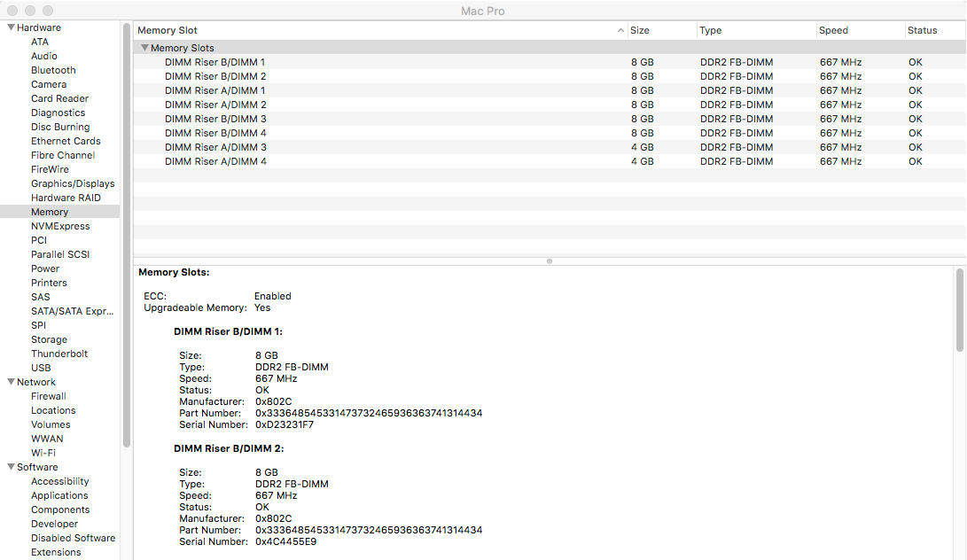Screen dimensions: 967x560
Task: Select the DIMM Riser A/DIMM 3 row
Action: (x=550, y=147)
